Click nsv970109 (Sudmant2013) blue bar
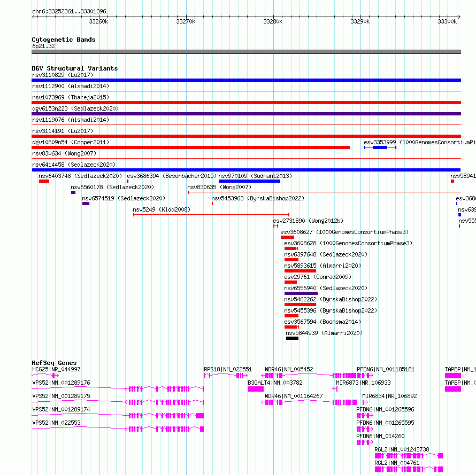Screen dimensions: 476x475 tap(249, 181)
